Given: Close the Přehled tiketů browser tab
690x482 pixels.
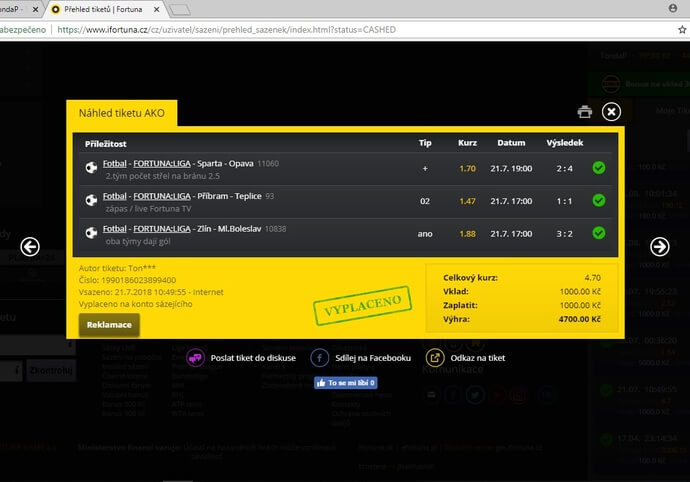Looking at the screenshot, I should point(156,9).
